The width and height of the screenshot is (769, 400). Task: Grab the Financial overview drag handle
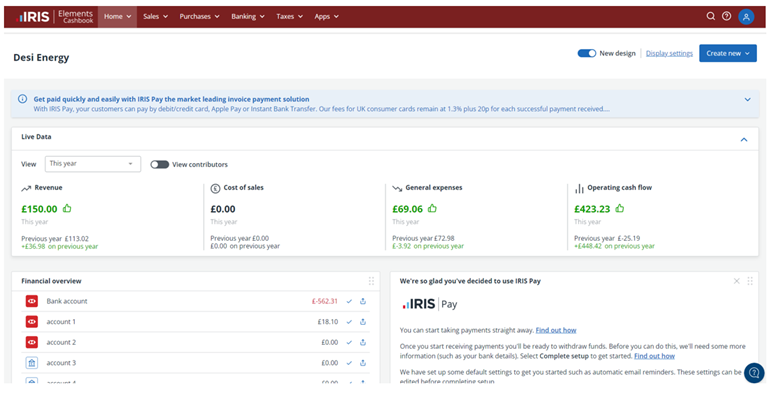371,281
